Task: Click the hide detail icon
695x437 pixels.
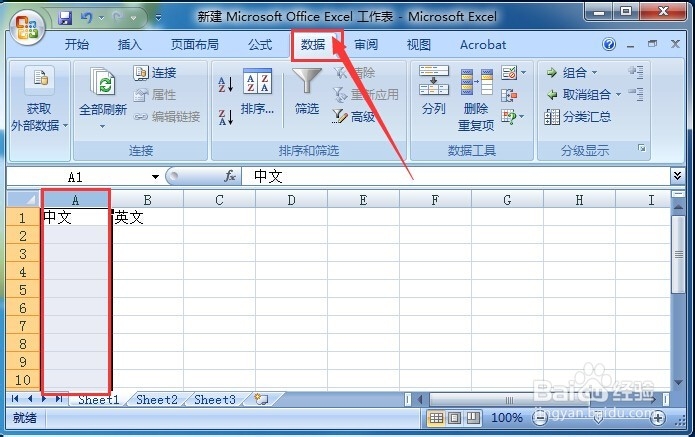Action: (x=636, y=94)
